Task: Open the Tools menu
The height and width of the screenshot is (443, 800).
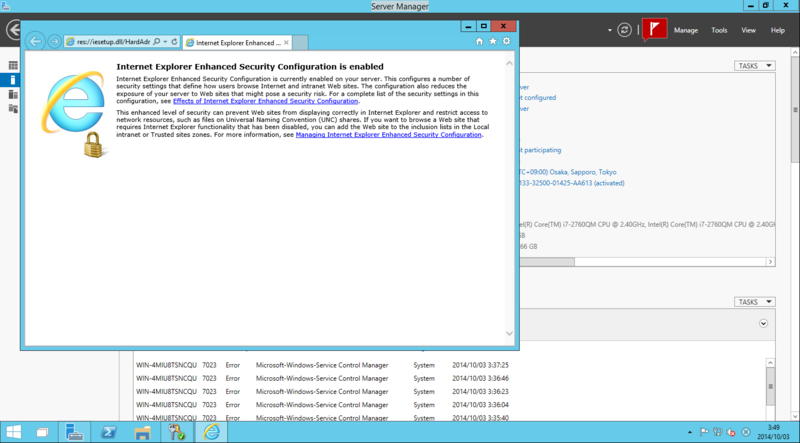Action: pos(719,30)
